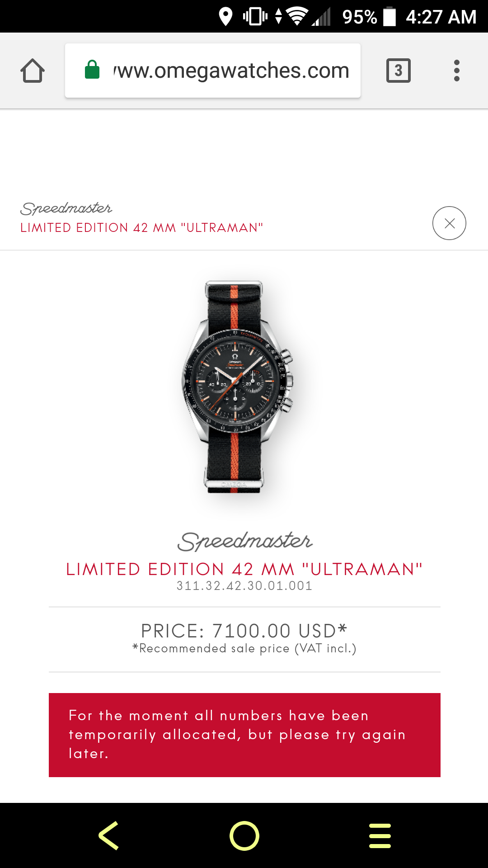
Task: Tap the Android back navigation button
Action: [x=109, y=835]
